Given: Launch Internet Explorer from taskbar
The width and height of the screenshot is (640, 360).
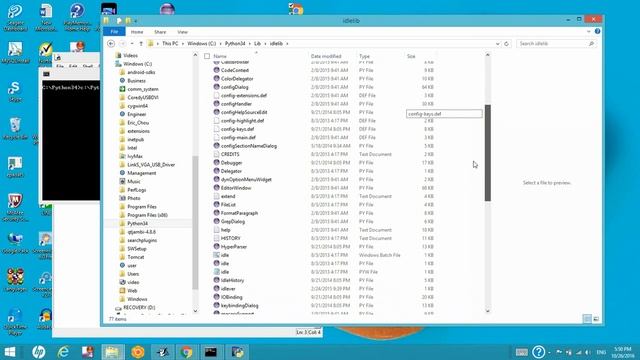Looking at the screenshot, I should 63,351.
